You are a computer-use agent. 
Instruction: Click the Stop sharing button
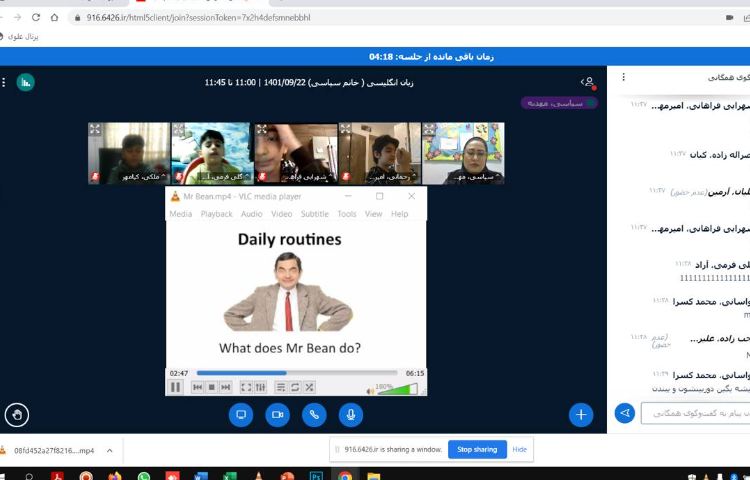coord(477,449)
